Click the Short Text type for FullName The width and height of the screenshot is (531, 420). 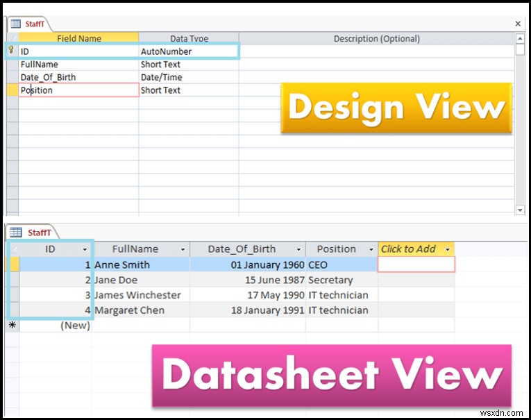(189, 65)
